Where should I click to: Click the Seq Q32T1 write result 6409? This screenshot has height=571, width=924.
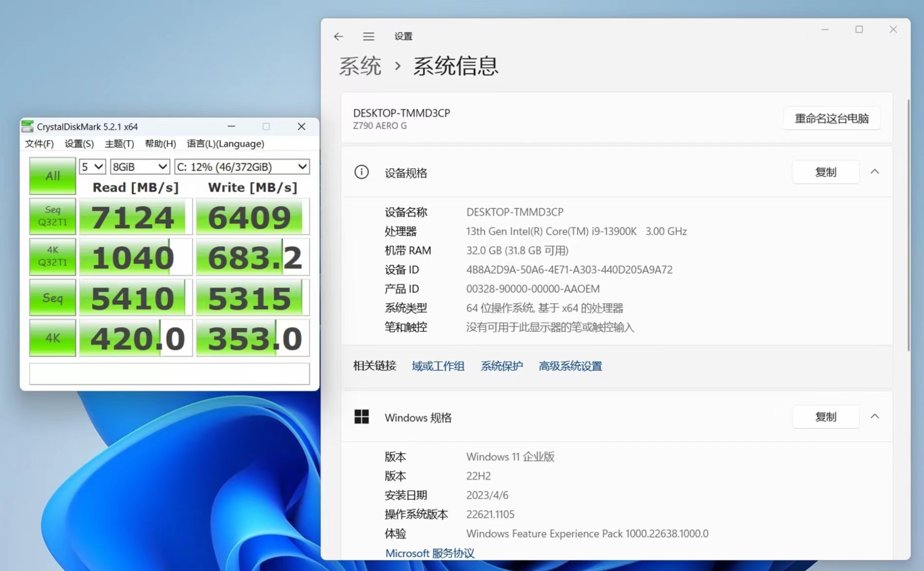coord(253,217)
